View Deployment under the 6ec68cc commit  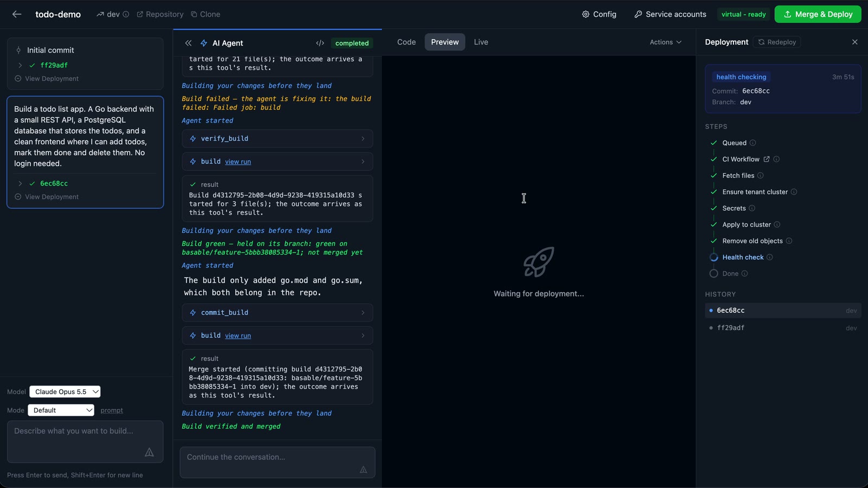click(x=47, y=197)
